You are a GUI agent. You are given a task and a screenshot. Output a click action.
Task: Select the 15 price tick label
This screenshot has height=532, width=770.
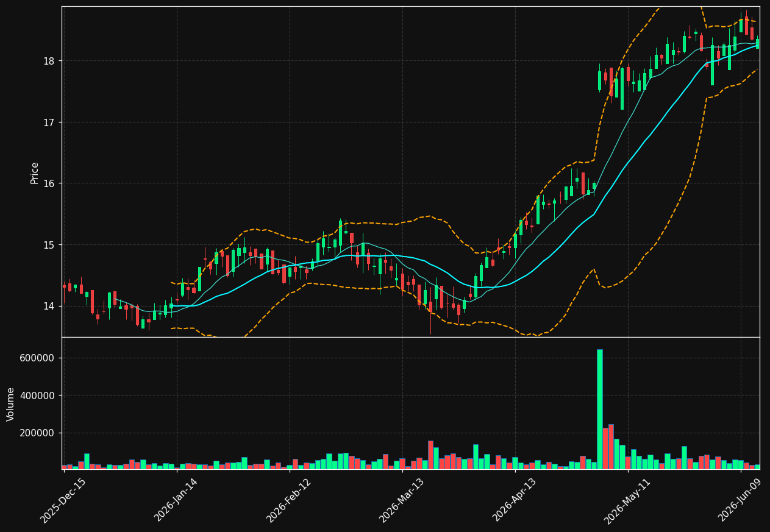49,245
